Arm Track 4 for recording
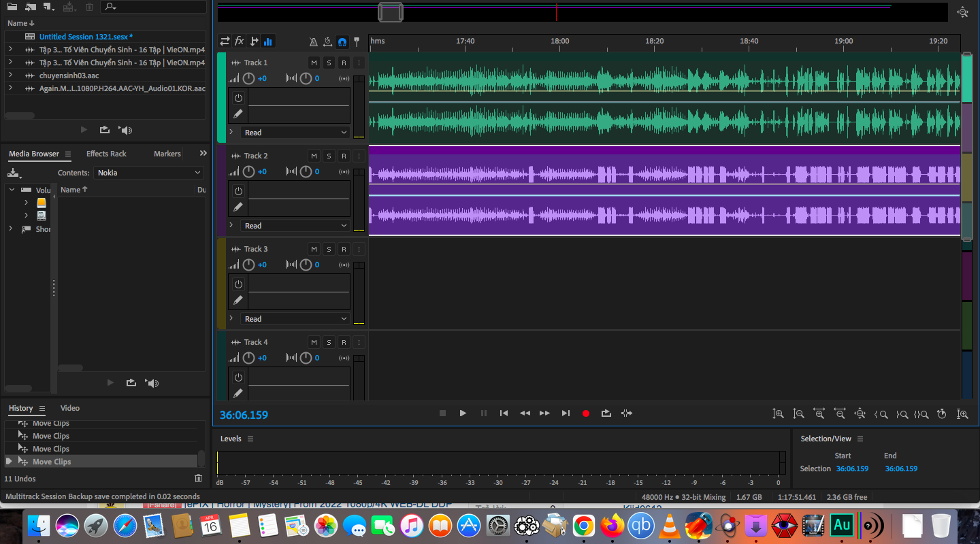Screen dimensions: 980x544 point(344,342)
